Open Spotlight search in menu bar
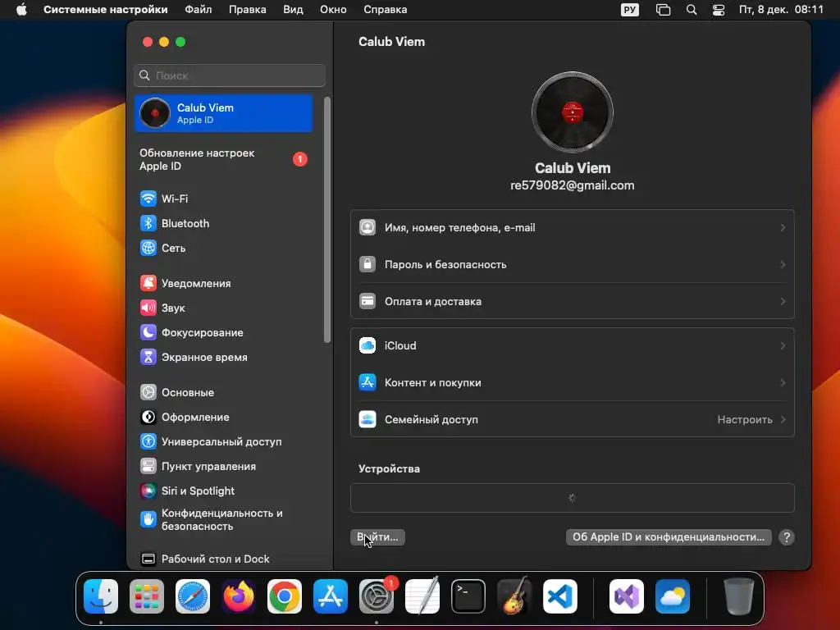 692,10
